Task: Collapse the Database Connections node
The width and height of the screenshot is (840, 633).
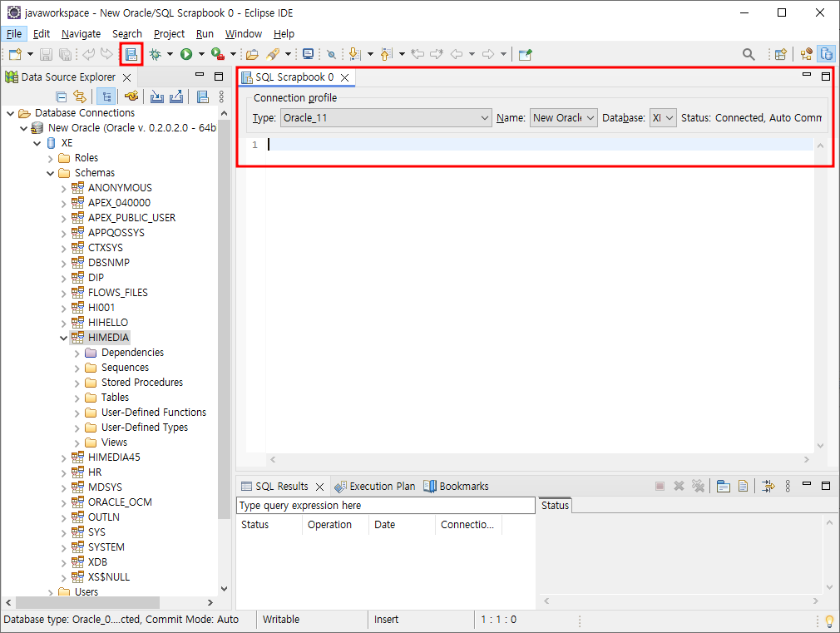Action: coord(10,113)
